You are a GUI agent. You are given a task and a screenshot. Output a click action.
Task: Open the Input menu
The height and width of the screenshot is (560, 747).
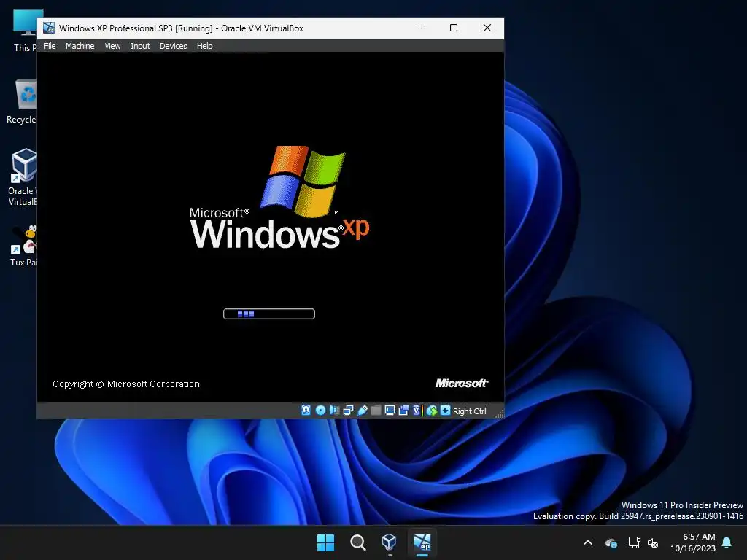[140, 46]
